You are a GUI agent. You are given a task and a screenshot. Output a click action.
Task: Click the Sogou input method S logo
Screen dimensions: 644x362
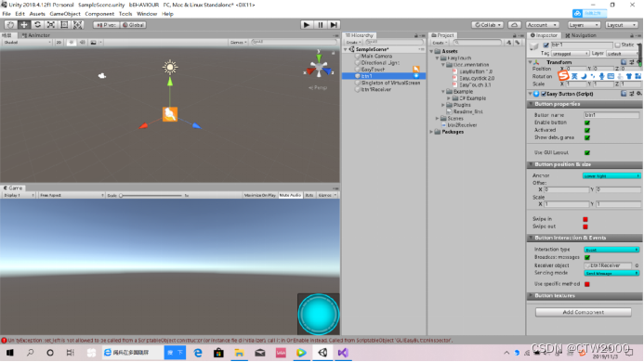pos(563,76)
